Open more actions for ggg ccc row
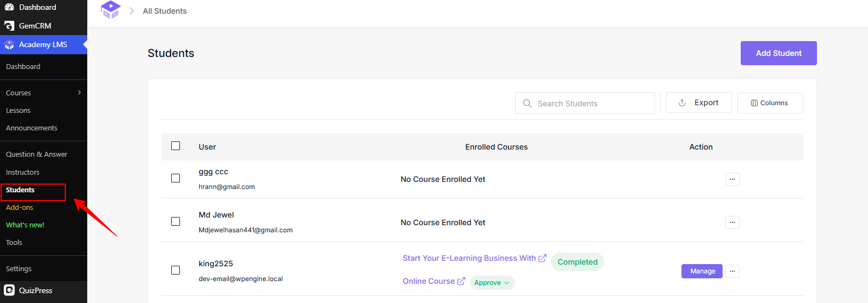 (732, 179)
